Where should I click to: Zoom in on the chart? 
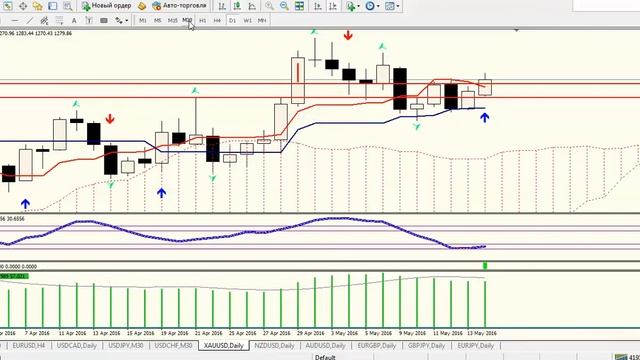coord(269,6)
